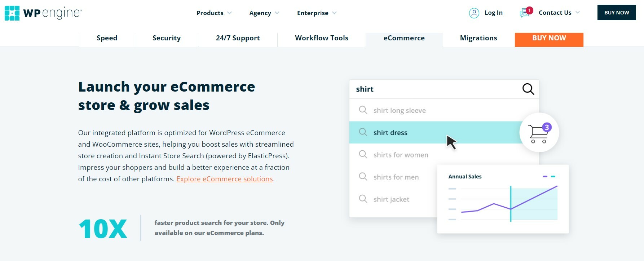Click the cart badge showing 3 items
Viewport: 644px width, 261px height.
547,127
